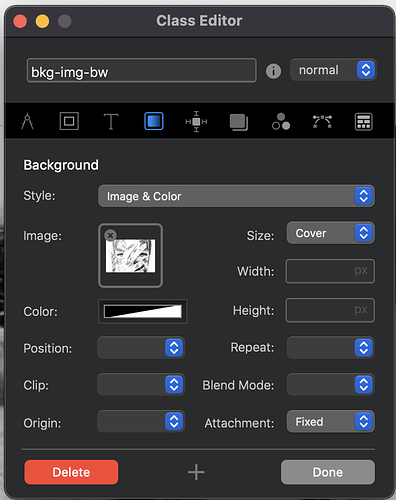This screenshot has width=396, height=500.
Task: Open Size dropdown set to Cover
Action: click(x=330, y=233)
